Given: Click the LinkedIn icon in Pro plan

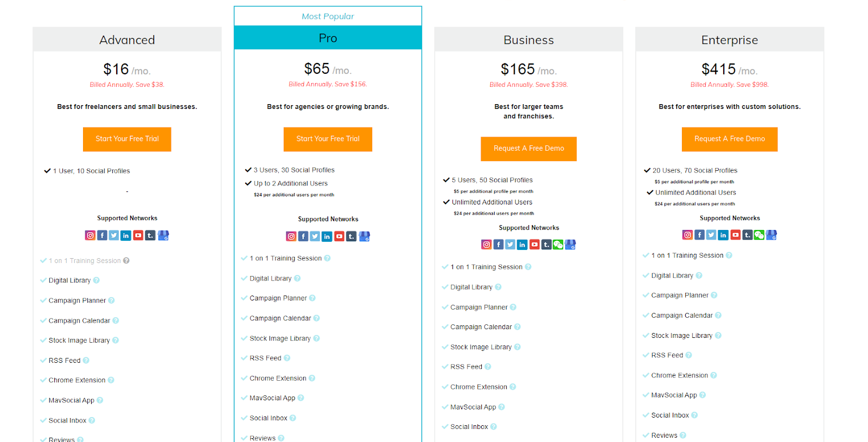Looking at the screenshot, I should click(x=327, y=236).
